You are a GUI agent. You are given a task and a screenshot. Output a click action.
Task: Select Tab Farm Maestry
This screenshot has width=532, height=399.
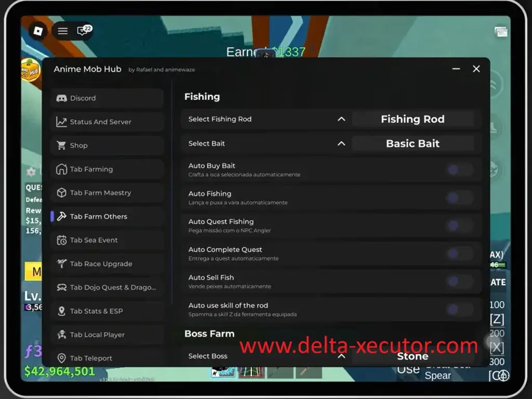tap(107, 193)
